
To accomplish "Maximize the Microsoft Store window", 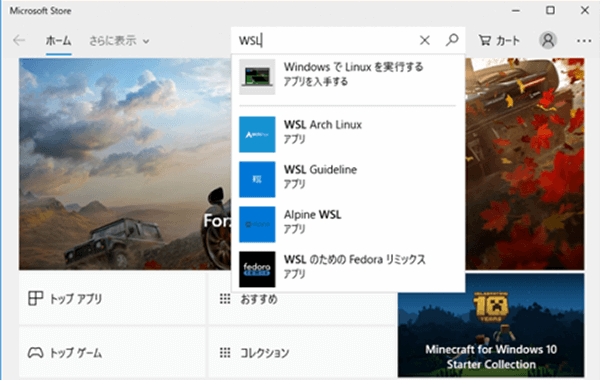I will [550, 10].
